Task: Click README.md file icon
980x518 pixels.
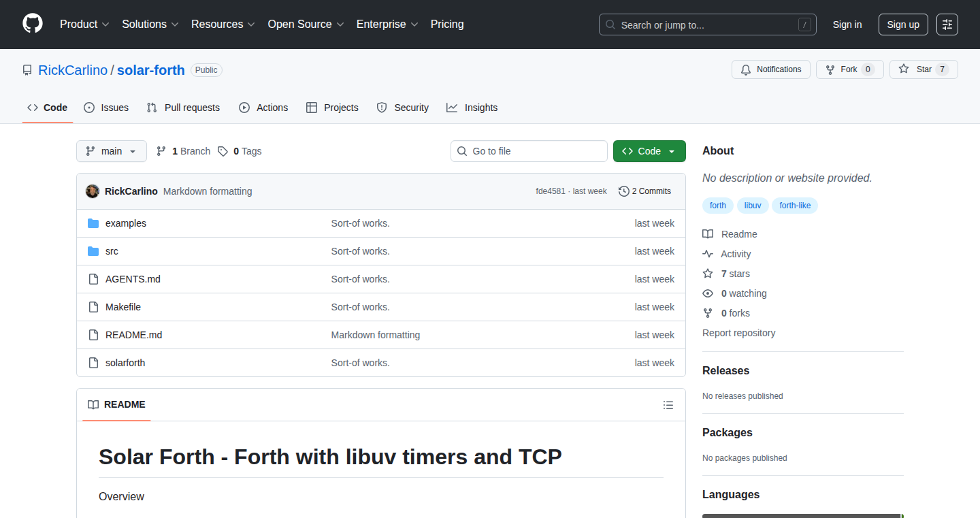Action: tap(93, 335)
